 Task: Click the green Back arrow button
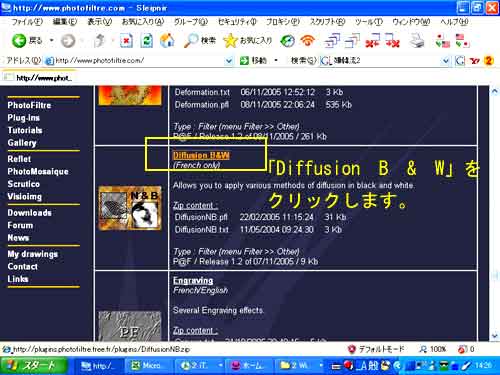pos(19,41)
